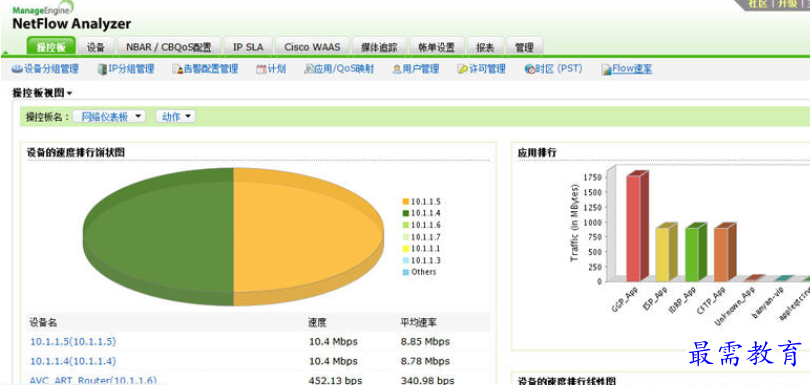Open the AVC_ART_Router(10.1.1.6) link

pos(93,380)
